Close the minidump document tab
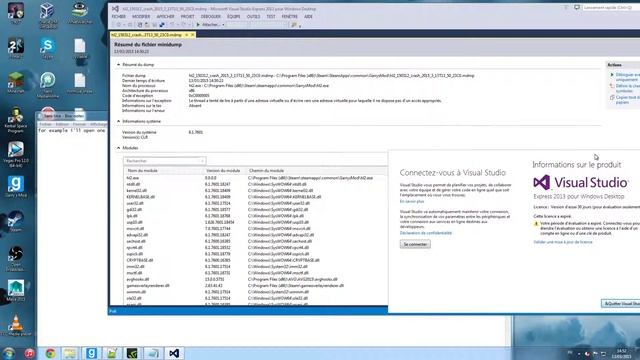This screenshot has height=360, width=640. pos(193,35)
